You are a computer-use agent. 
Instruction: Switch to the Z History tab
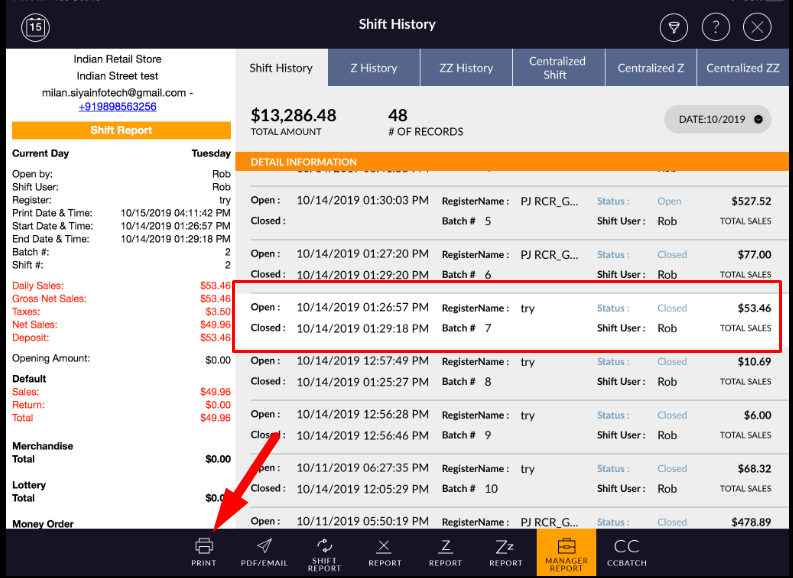pos(373,68)
